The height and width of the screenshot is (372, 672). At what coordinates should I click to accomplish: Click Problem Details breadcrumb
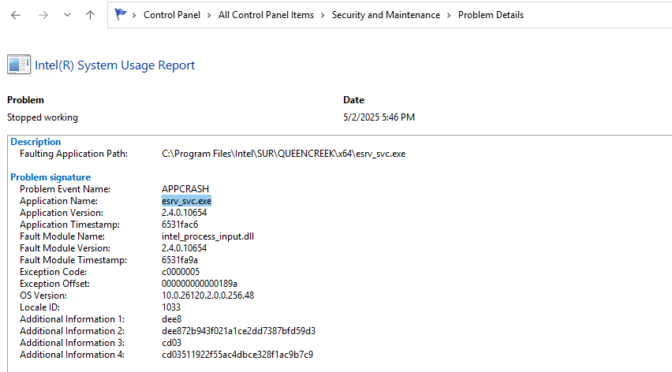[x=491, y=15]
